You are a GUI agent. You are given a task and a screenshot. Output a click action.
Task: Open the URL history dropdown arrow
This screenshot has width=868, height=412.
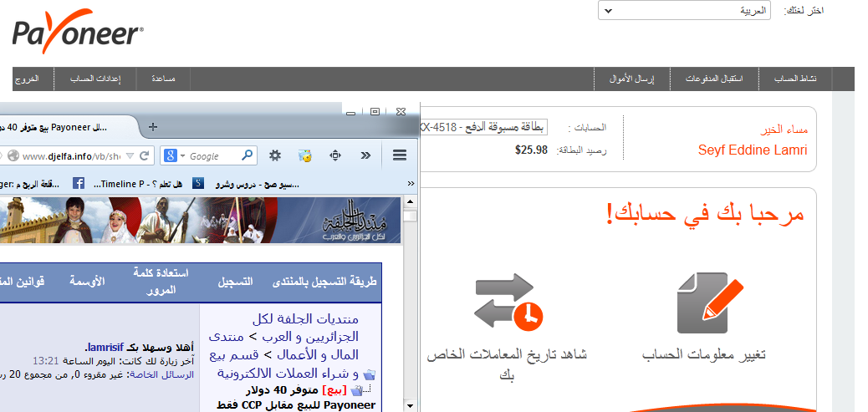pos(130,156)
